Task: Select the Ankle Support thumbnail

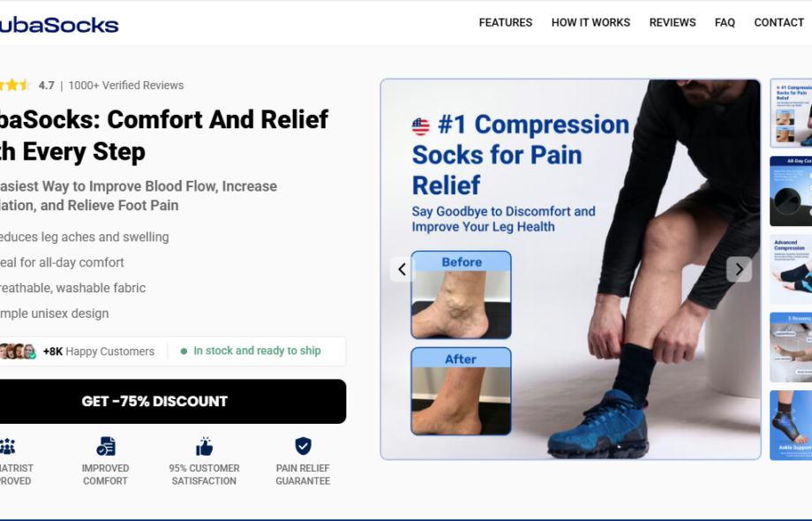Action: 791,426
